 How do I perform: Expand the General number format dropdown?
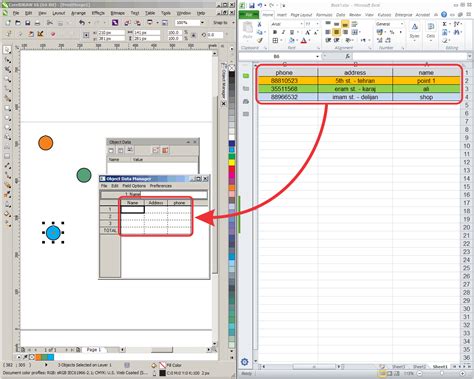(402, 24)
